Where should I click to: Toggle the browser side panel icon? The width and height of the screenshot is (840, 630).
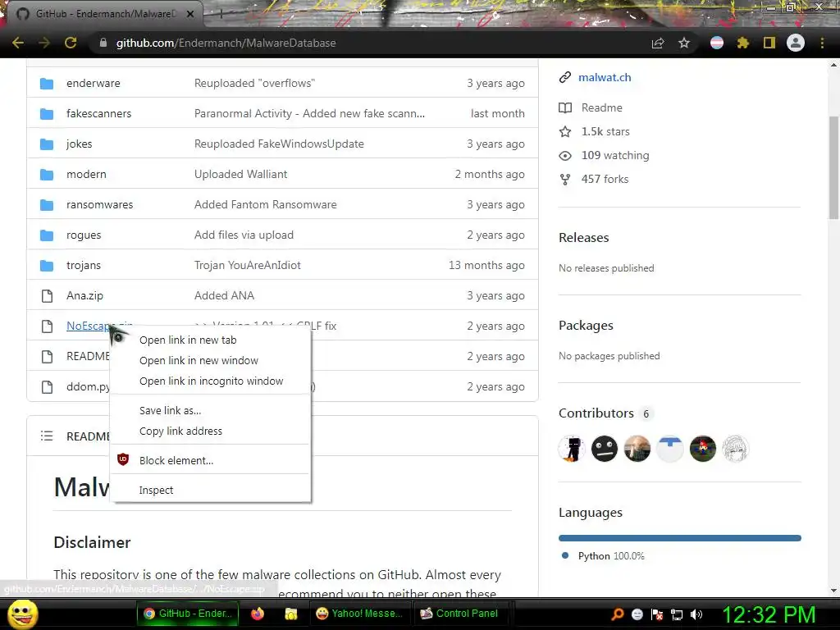pos(769,43)
